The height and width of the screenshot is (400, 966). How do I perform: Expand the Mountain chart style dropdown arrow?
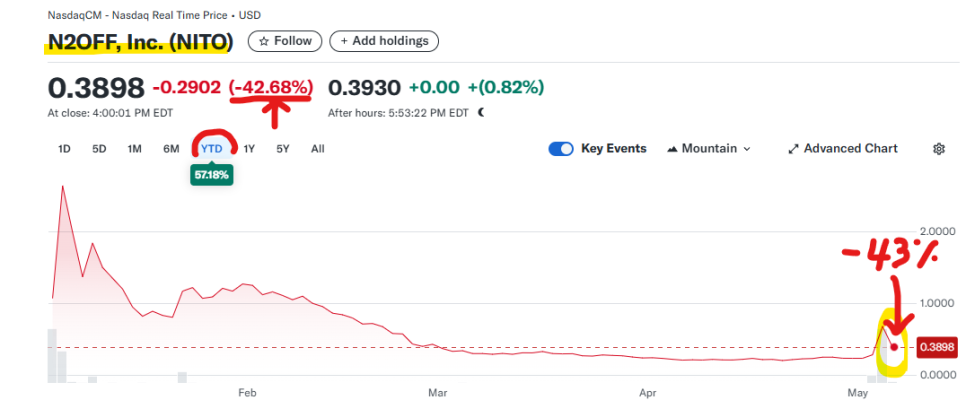coord(746,149)
